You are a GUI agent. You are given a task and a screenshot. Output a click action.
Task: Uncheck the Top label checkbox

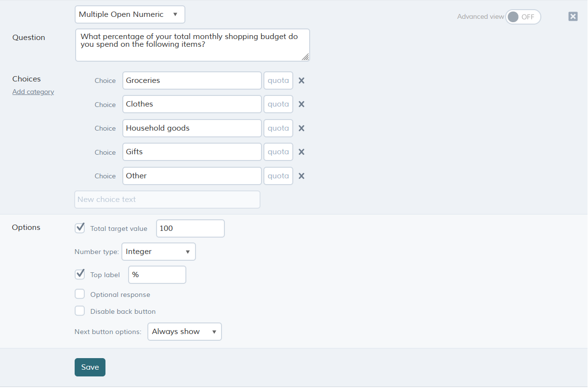point(80,274)
